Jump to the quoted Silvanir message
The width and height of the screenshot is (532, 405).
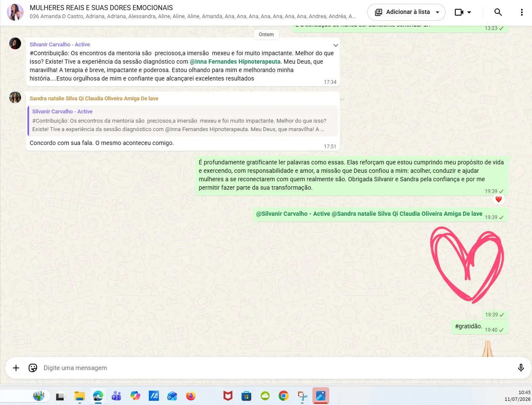click(183, 121)
